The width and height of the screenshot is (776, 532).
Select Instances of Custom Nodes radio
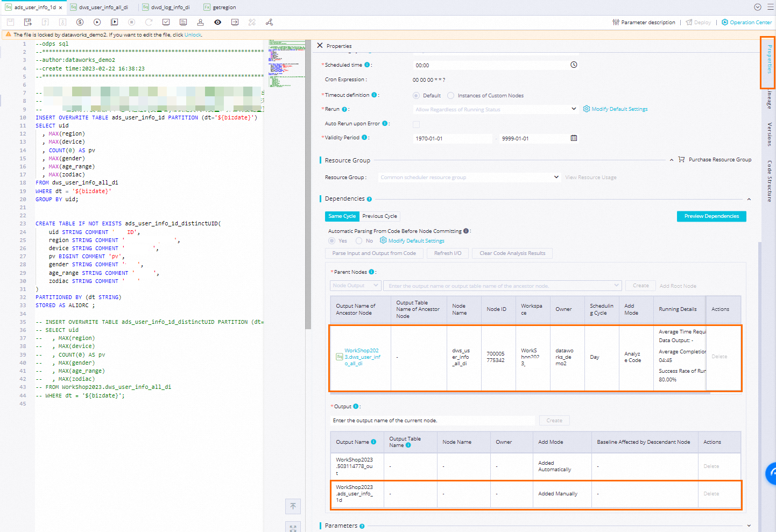451,96
